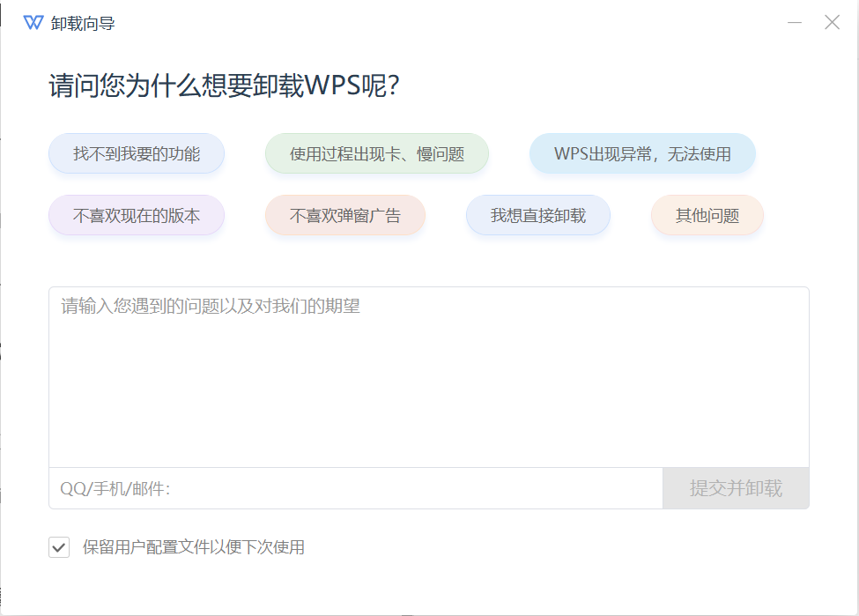Choose WPS出现异常，无法使用 option
859x616 pixels.
642,153
